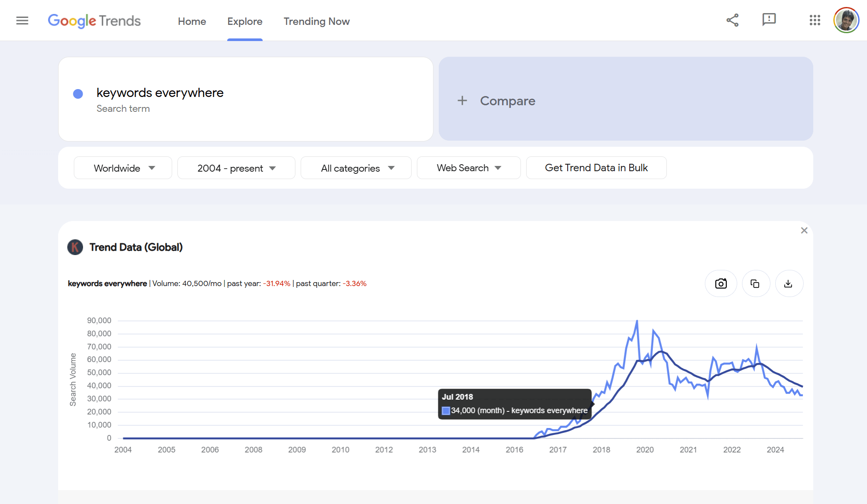Edit the keywords everywhere search term

160,93
